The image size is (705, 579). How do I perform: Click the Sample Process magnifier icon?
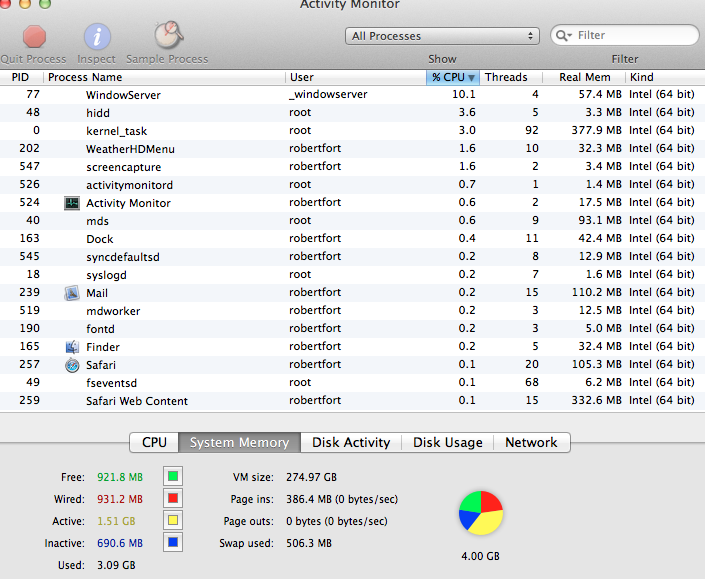point(169,35)
